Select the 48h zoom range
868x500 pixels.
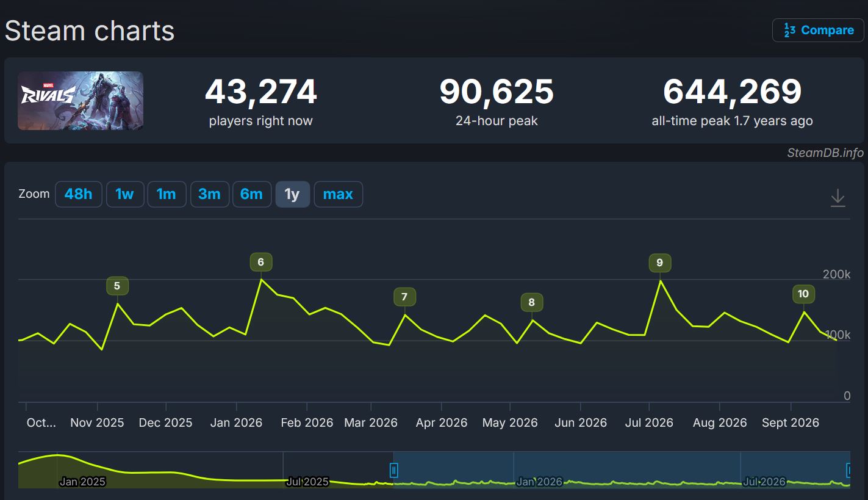(79, 194)
